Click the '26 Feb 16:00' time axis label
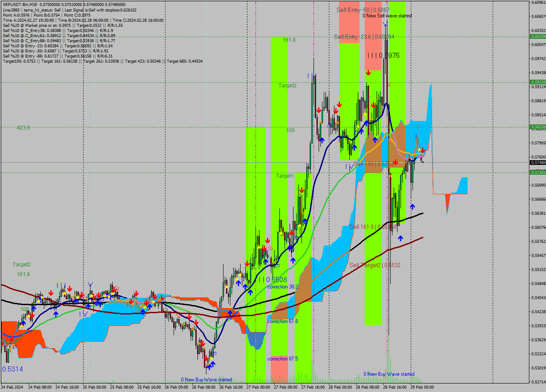The image size is (546, 392). (231, 387)
